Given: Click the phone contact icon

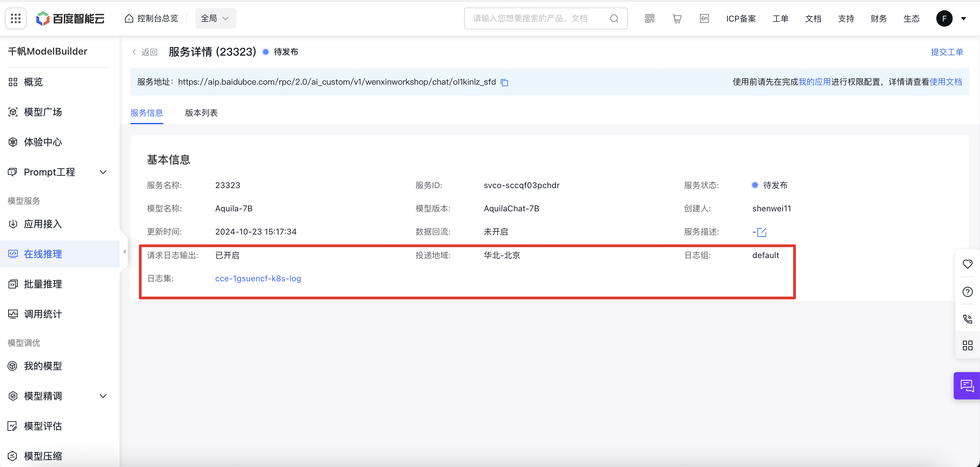Looking at the screenshot, I should pos(967,319).
